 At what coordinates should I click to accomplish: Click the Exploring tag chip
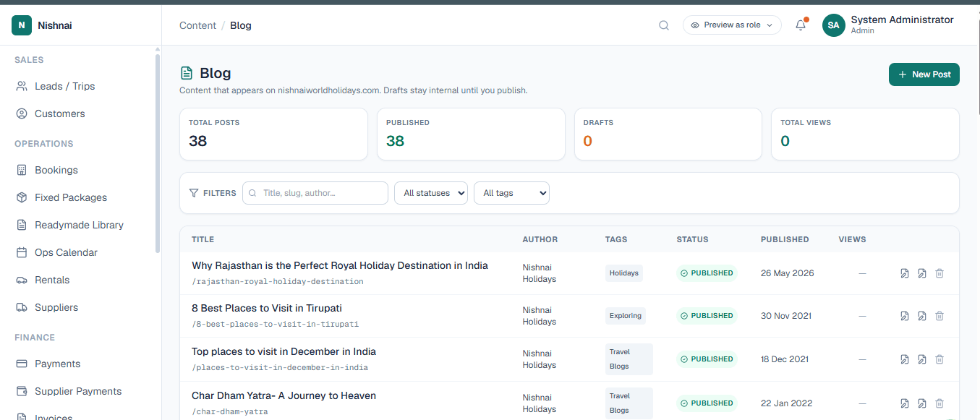[626, 316]
